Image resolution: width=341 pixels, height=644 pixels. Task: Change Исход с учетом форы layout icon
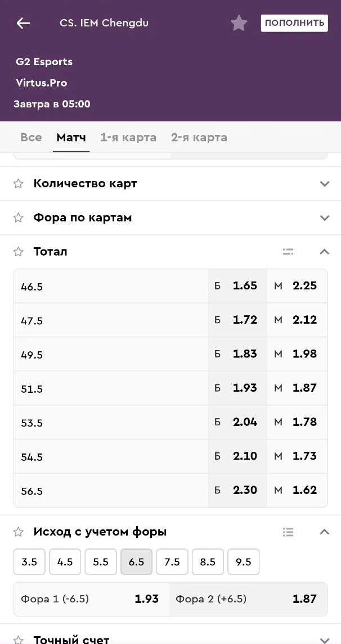[x=288, y=532]
